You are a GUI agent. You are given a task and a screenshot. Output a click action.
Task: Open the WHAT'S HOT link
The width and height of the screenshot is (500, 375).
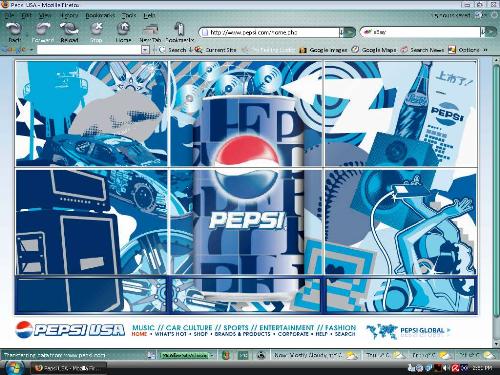click(x=170, y=334)
